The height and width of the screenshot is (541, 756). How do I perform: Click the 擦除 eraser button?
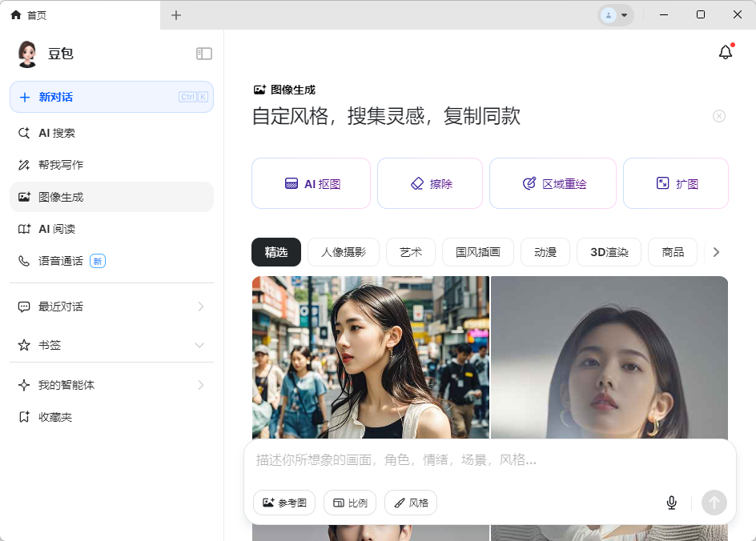[x=430, y=183]
